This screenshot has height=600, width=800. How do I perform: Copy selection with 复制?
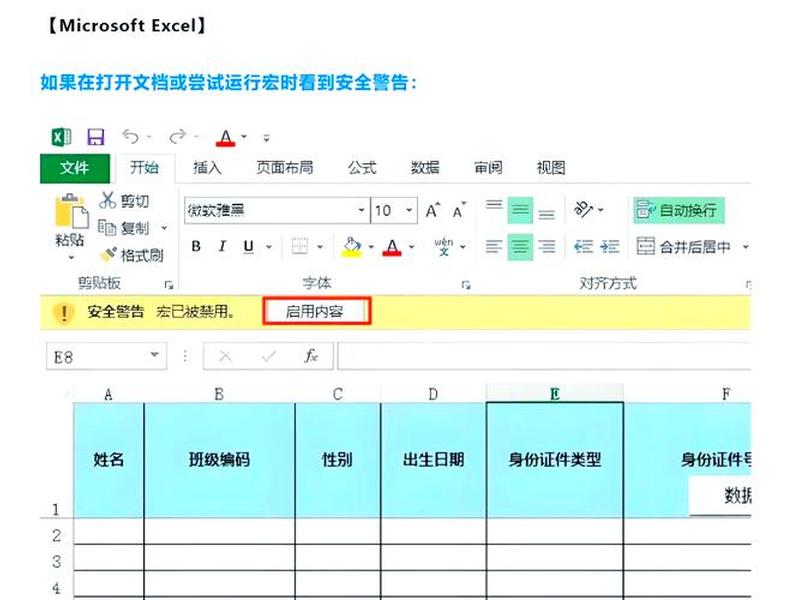click(123, 228)
